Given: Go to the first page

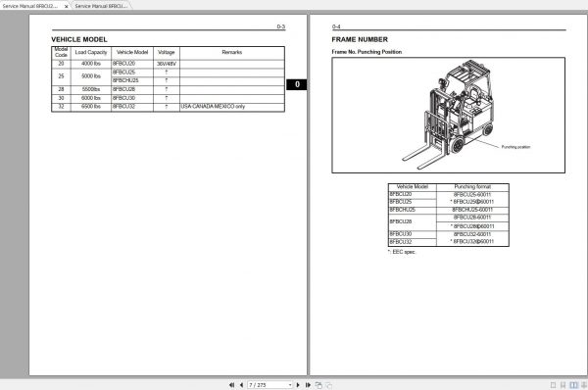Looking at the screenshot, I should [231, 385].
